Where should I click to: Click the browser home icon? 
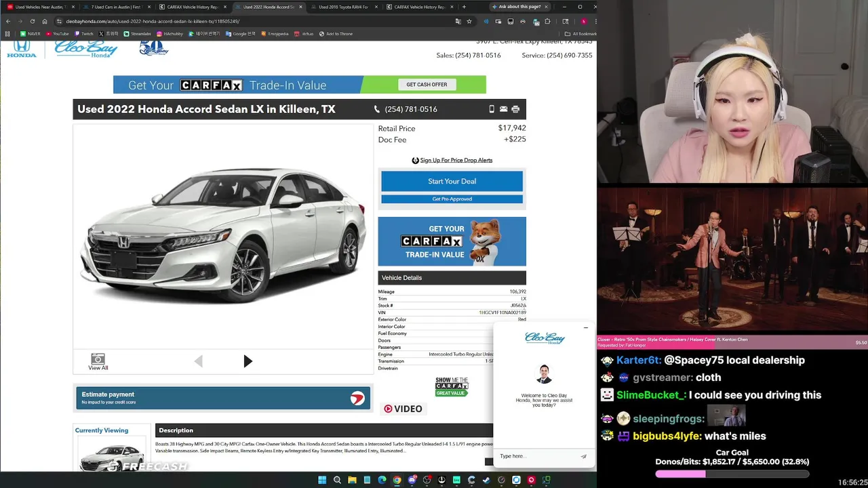pos(45,21)
